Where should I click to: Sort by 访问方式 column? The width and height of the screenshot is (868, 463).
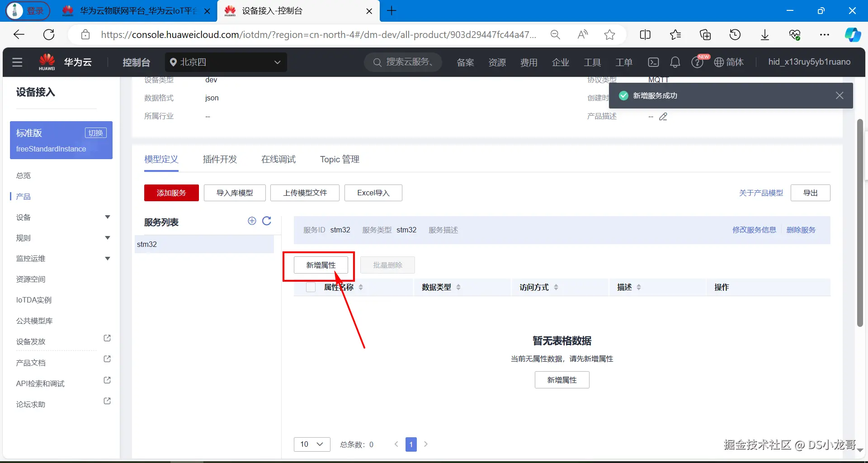(556, 287)
